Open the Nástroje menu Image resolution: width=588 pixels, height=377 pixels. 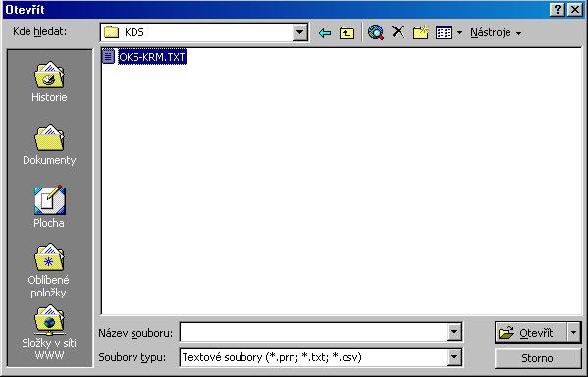click(x=496, y=33)
